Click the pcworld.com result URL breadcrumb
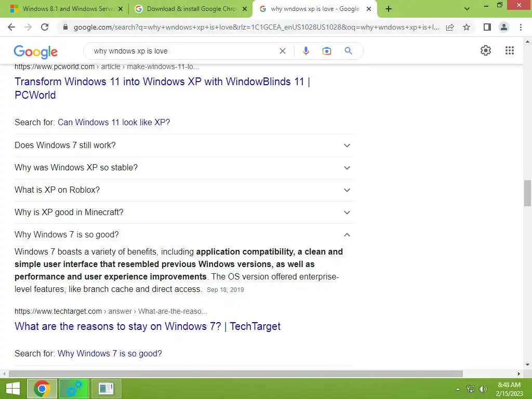 (107, 66)
